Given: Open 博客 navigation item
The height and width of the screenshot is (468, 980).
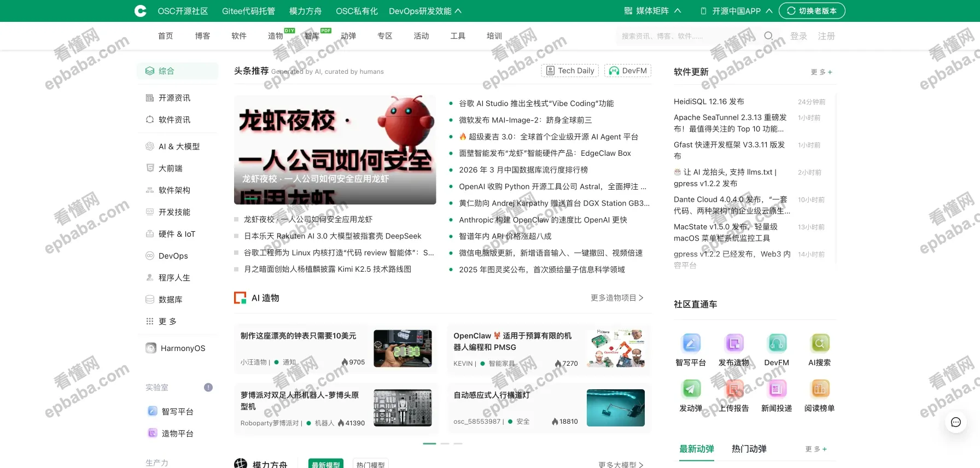Looking at the screenshot, I should 202,36.
